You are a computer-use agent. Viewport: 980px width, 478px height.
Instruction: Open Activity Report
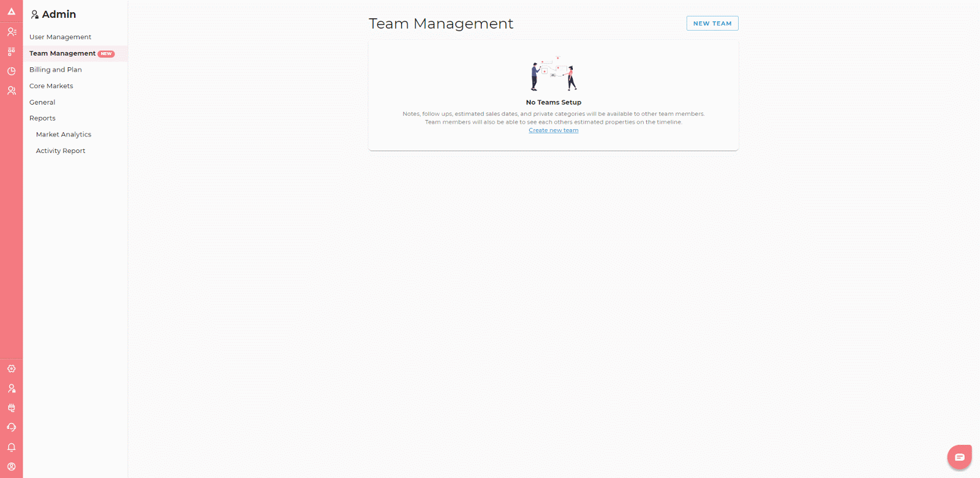point(61,151)
